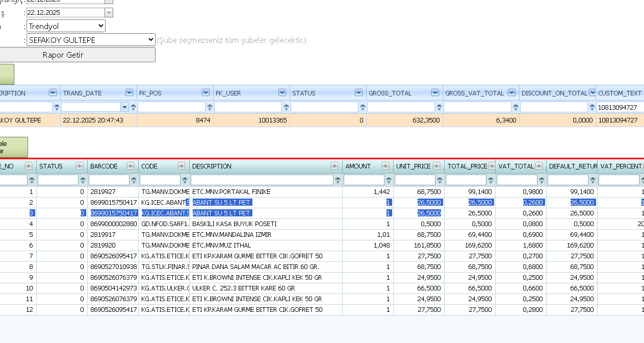The image size is (644, 343).
Task: Click filter icon under DESCRIPTION column in lower grid
Action: [x=338, y=180]
